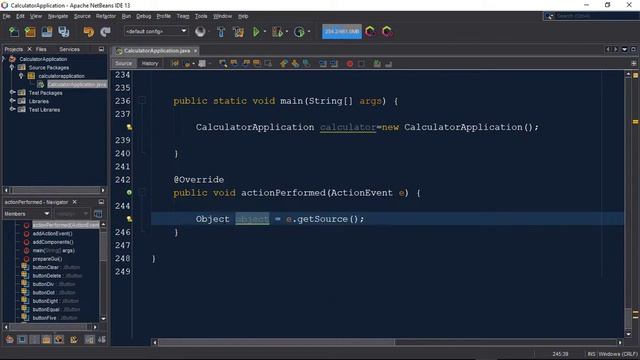Viewport: 640px width, 360px height.
Task: Switch to the Files tab
Action: click(x=41, y=49)
